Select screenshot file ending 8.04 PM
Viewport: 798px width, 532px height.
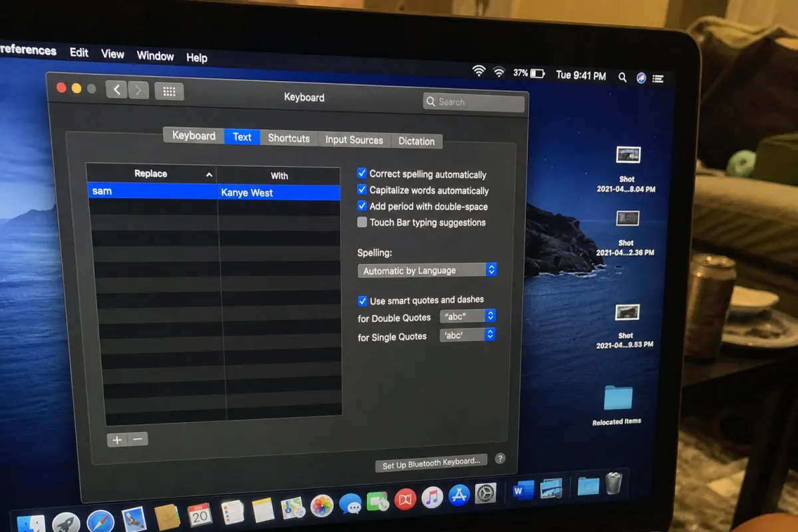click(x=626, y=170)
